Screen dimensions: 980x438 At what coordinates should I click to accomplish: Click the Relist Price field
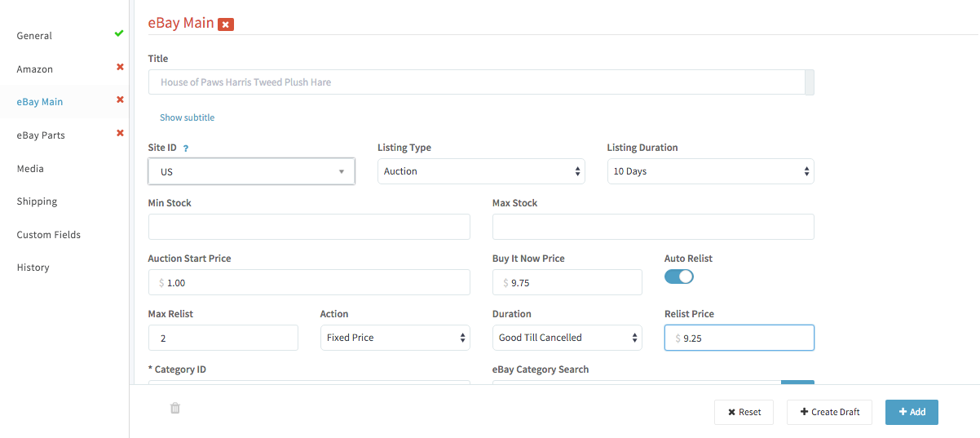pos(739,338)
